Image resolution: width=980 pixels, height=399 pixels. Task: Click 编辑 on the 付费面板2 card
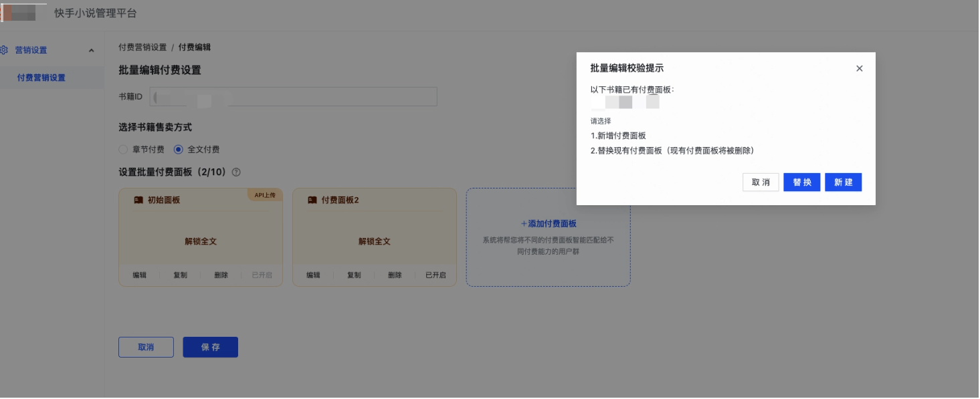[x=314, y=275]
